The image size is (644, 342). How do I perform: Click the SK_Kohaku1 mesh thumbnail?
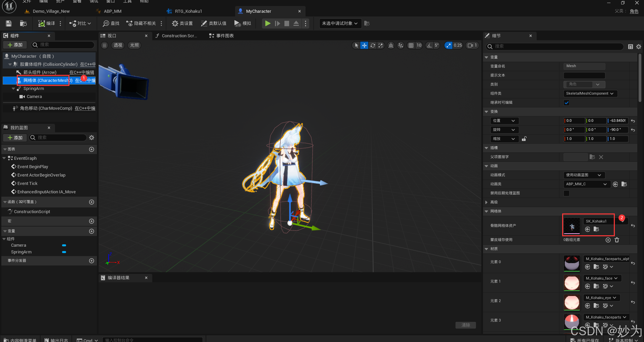(x=572, y=226)
